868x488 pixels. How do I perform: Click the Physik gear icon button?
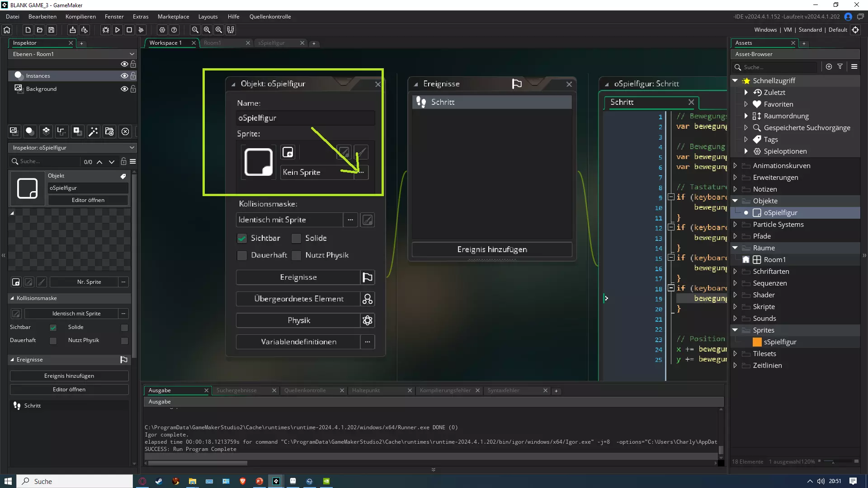coord(368,320)
